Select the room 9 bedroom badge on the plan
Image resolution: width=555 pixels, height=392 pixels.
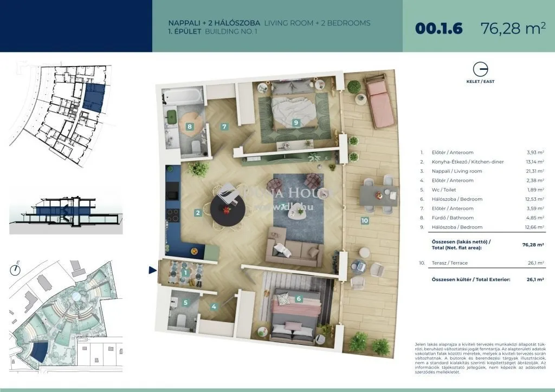coord(296,123)
